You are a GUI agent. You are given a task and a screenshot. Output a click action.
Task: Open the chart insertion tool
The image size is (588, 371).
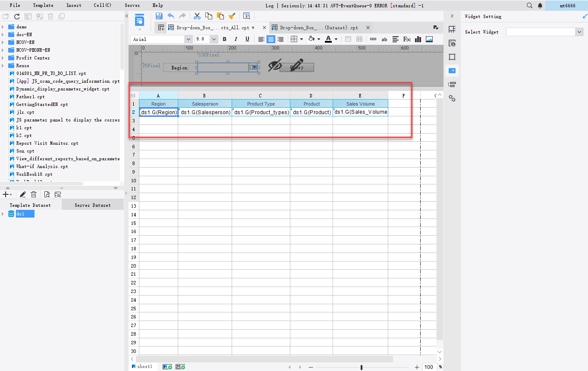coord(418,39)
